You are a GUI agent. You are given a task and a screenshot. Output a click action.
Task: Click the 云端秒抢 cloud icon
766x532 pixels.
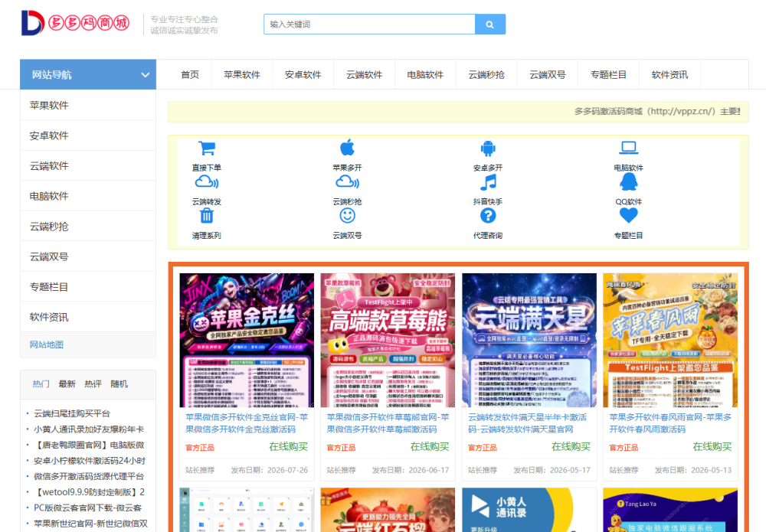[x=347, y=182]
